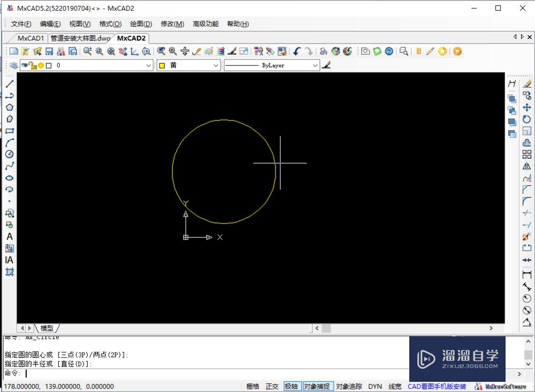Screen dimensions: 535x392
Task: Select the Line drawing tool
Action: coord(9,83)
